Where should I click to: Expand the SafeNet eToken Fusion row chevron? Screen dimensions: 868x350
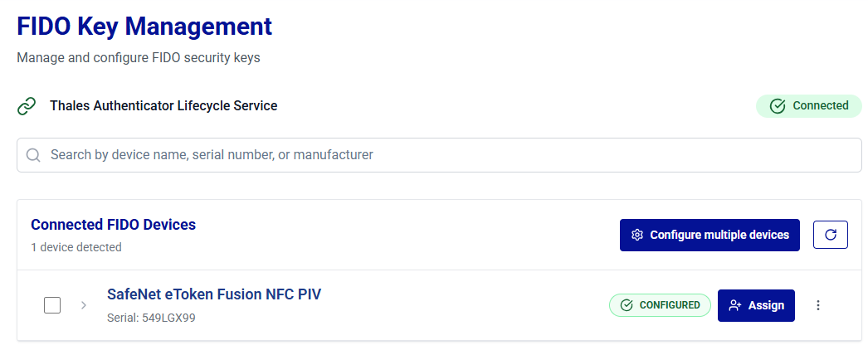[83, 305]
